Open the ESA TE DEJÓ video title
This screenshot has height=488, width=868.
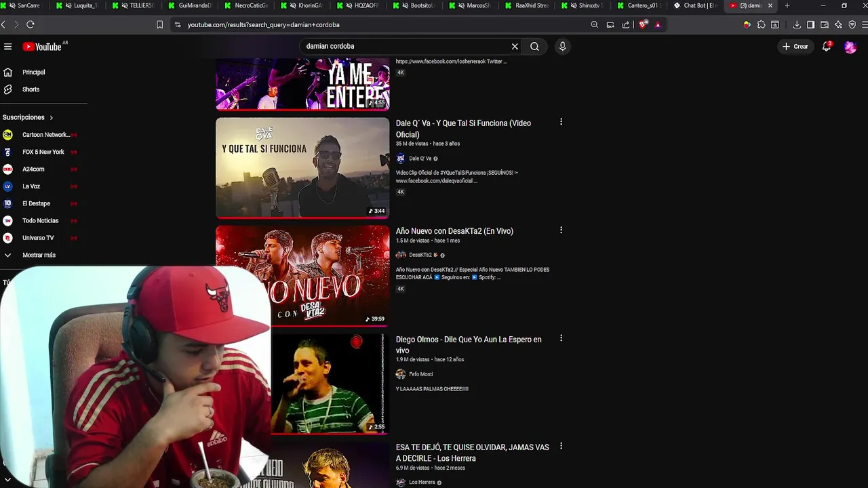click(x=472, y=453)
